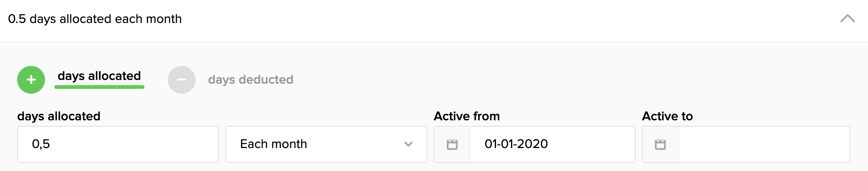Click the 01-01-2020 Active from date field
This screenshot has height=171, width=868.
pos(552,144)
